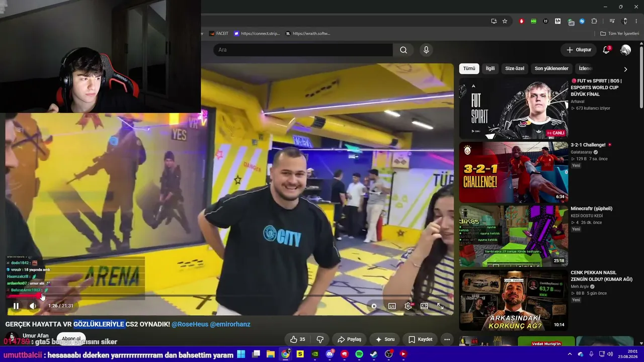Open the connect.strip bookmark

click(x=257, y=34)
